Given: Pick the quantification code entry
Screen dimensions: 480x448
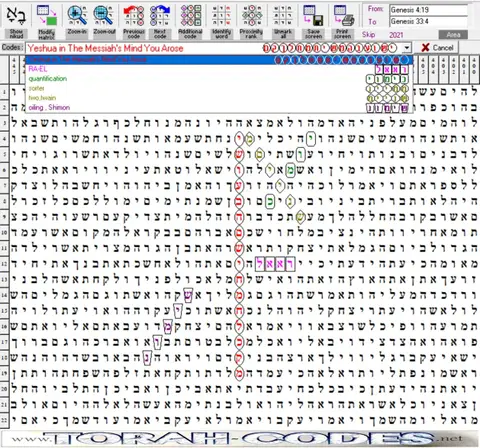Looking at the screenshot, I should click(x=219, y=79).
